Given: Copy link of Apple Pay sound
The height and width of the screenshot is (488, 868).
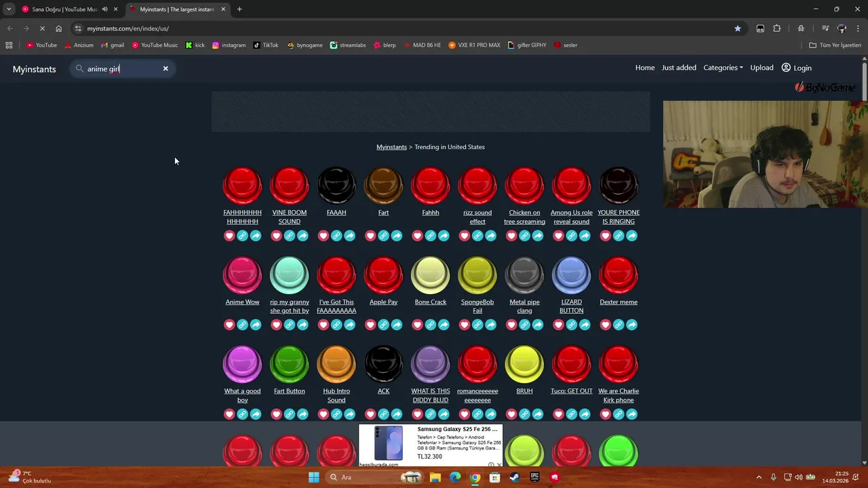Looking at the screenshot, I should click(x=384, y=325).
